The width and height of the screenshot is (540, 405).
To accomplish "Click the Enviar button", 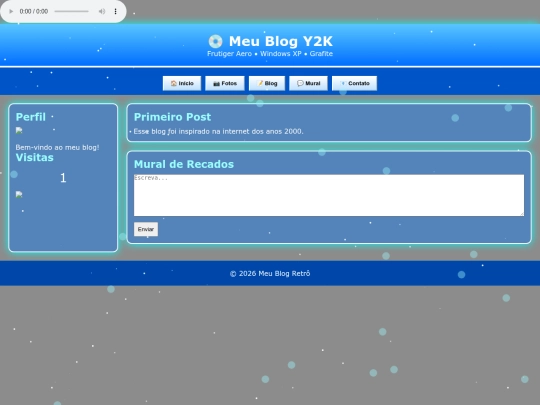I will pos(146,229).
